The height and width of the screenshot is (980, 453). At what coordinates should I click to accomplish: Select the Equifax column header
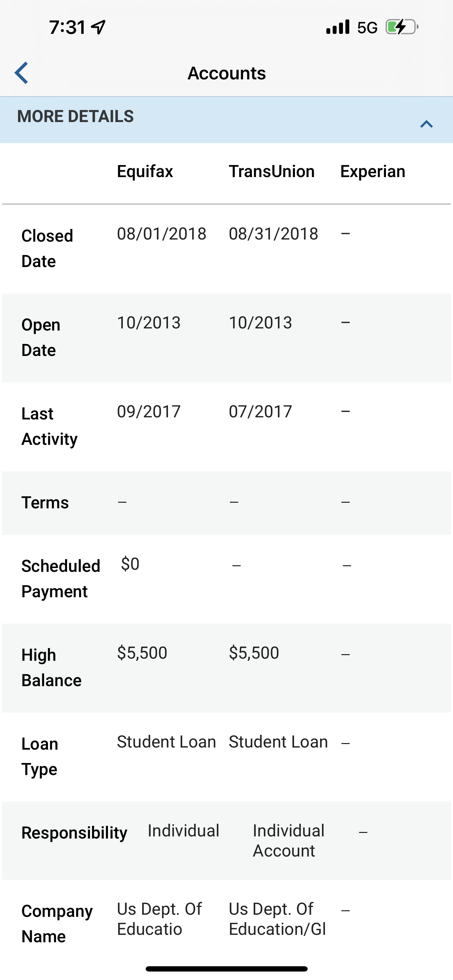145,171
